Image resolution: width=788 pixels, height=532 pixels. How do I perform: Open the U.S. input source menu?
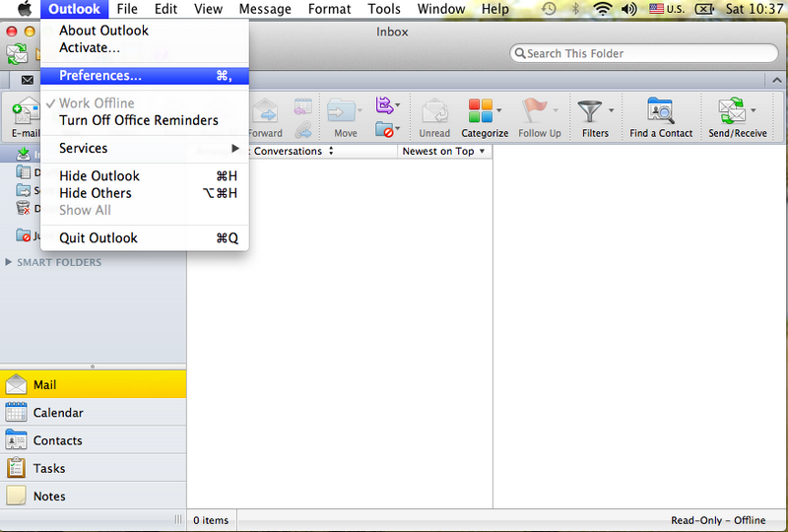click(x=667, y=9)
